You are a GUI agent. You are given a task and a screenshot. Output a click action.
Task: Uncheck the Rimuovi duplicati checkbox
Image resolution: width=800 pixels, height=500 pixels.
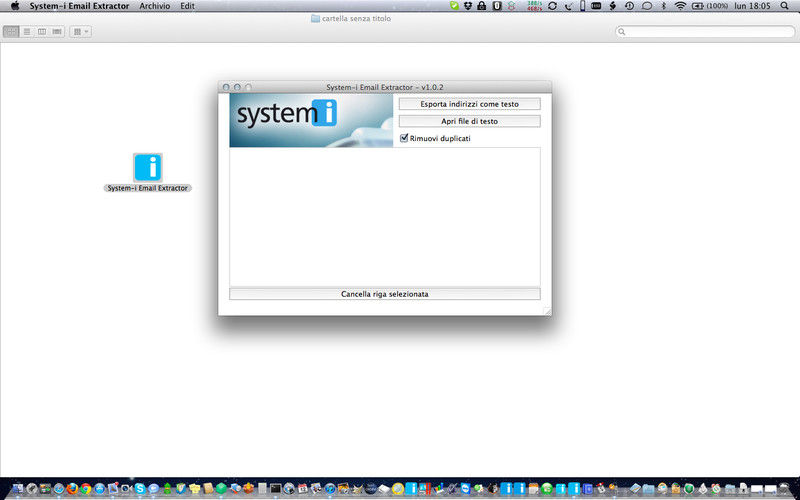click(x=404, y=138)
